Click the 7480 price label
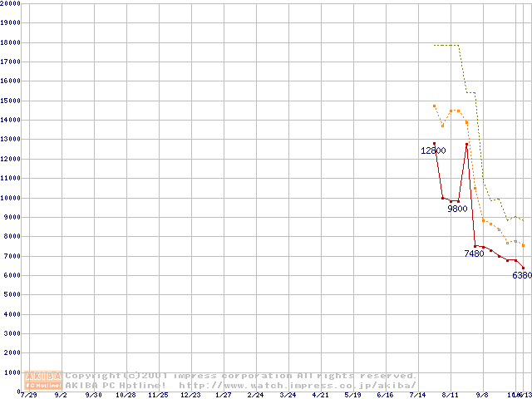The image size is (532, 399). [474, 254]
